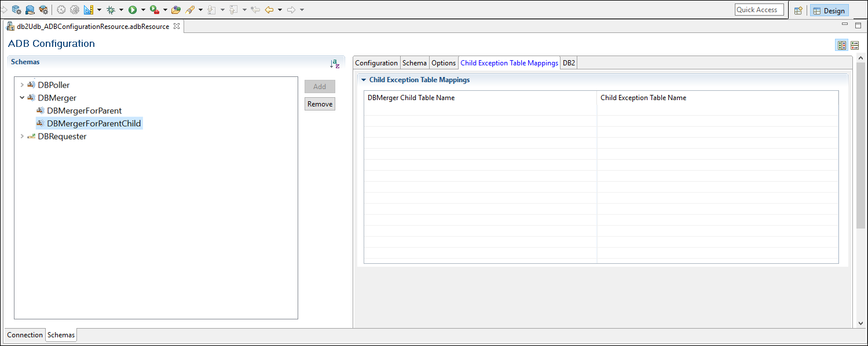Image resolution: width=868 pixels, height=346 pixels.
Task: Click the green Run button icon
Action: pos(133,10)
